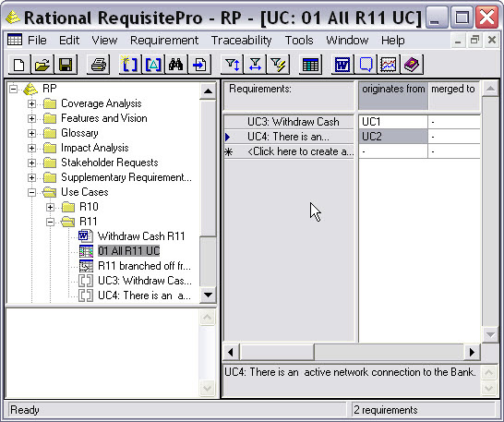Expand the Coverage Analysis folder
The width and height of the screenshot is (504, 422).
coord(31,103)
